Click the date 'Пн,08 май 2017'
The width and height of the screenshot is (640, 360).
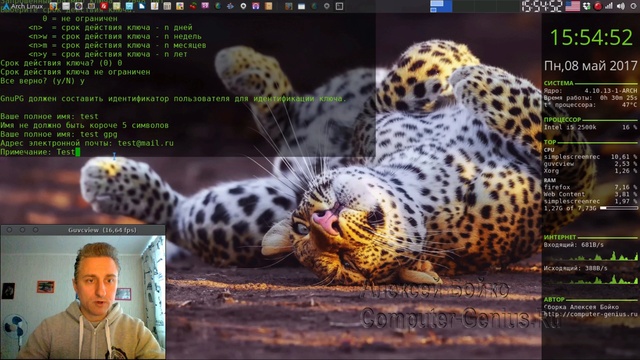click(x=591, y=66)
